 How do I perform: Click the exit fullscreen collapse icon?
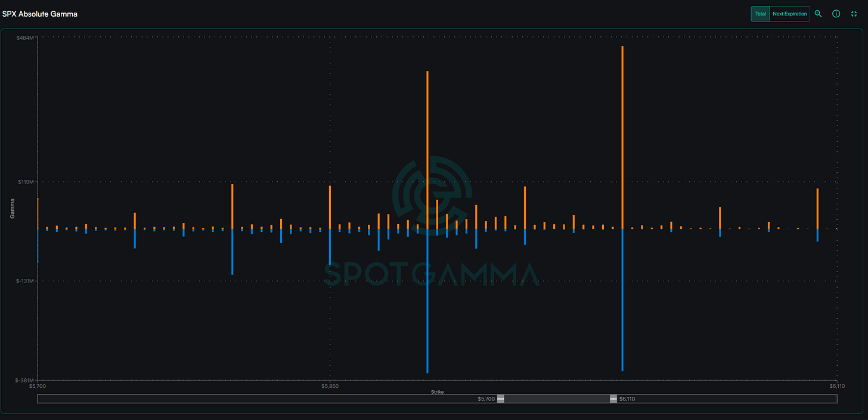point(854,14)
